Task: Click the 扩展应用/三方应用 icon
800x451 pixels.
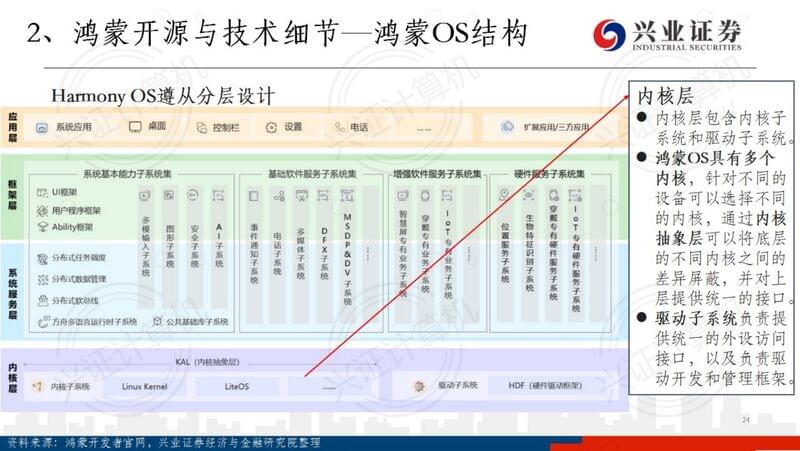Action: (x=507, y=127)
